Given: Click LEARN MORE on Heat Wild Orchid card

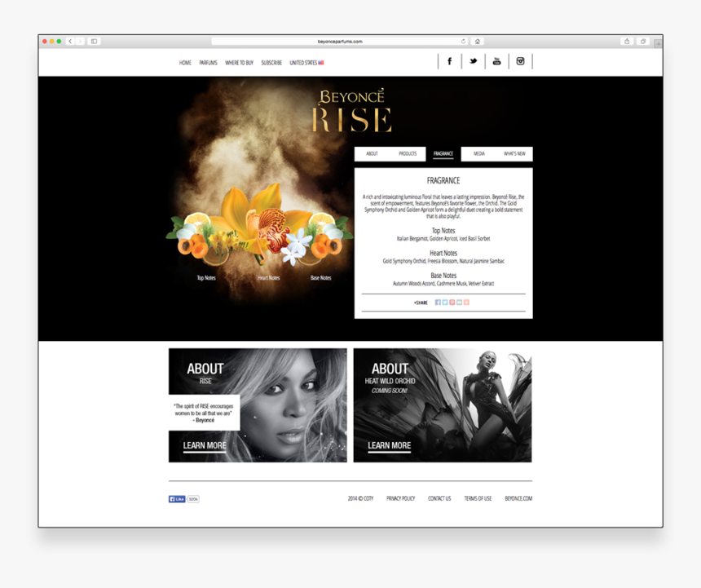Looking at the screenshot, I should point(389,446).
